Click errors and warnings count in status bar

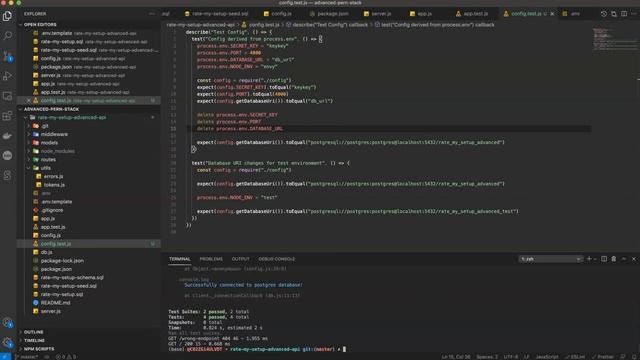[66, 357]
